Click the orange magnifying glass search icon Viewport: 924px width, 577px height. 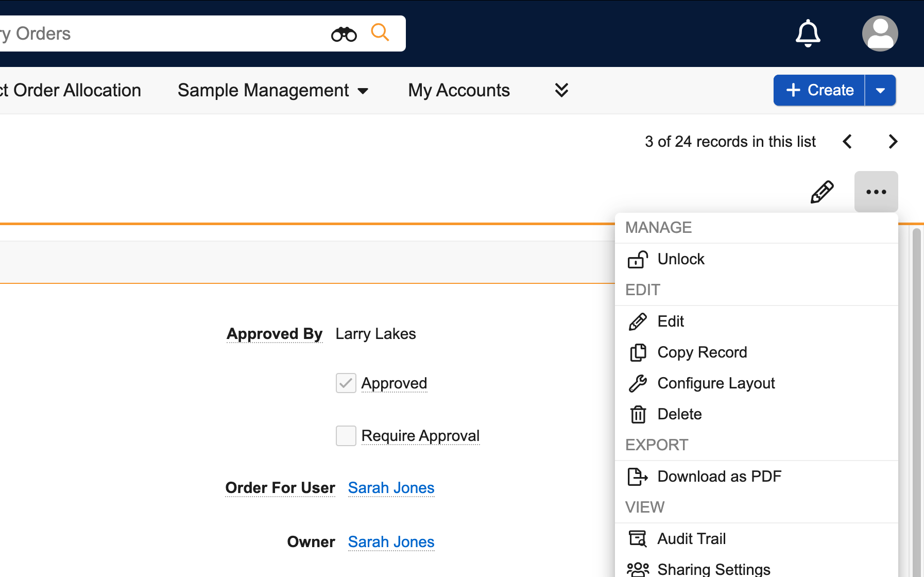coord(380,33)
